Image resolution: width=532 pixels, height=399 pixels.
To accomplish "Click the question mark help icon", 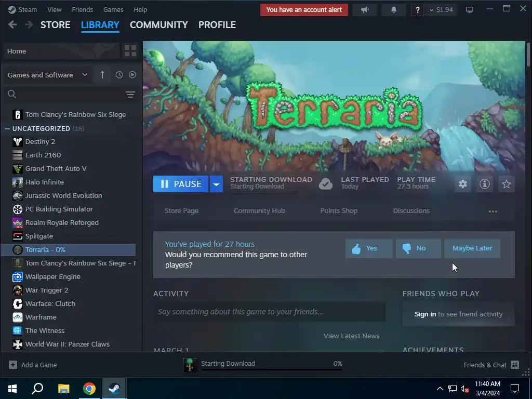I will click(x=417, y=10).
